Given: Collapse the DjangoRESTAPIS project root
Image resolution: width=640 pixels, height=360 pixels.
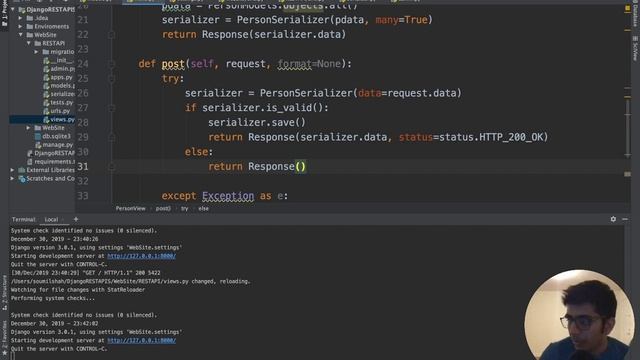Looking at the screenshot, I should 13,9.
